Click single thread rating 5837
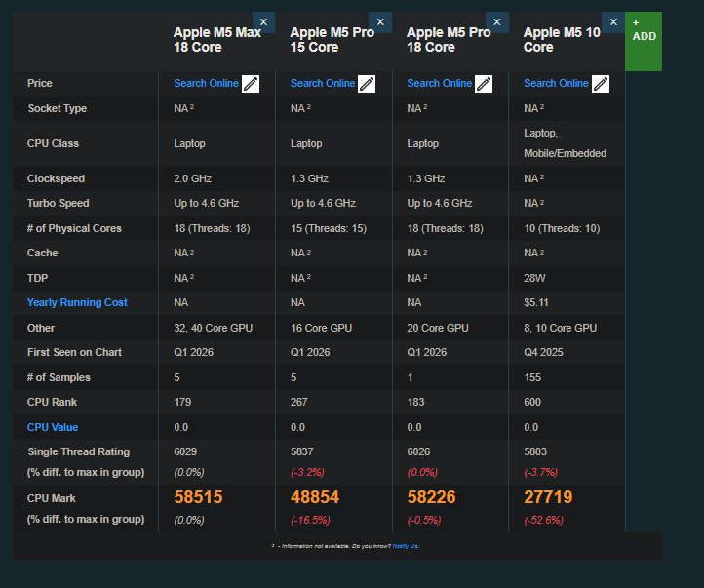Viewport: 704px width, 588px height. click(301, 452)
